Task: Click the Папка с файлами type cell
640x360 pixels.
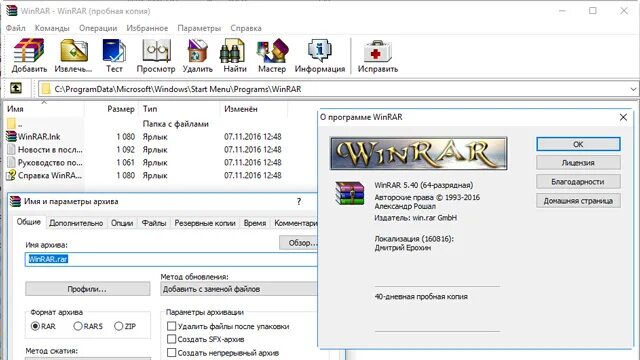Action: pos(176,123)
